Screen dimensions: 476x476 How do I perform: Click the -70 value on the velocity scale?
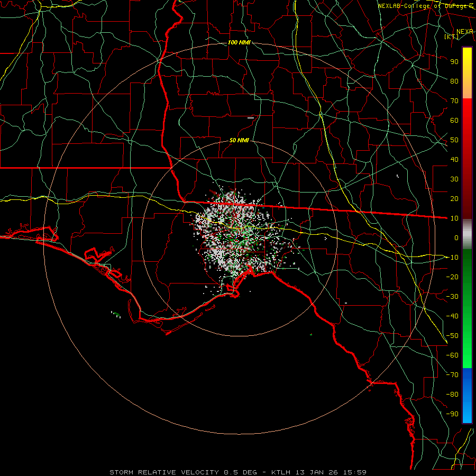coord(452,375)
